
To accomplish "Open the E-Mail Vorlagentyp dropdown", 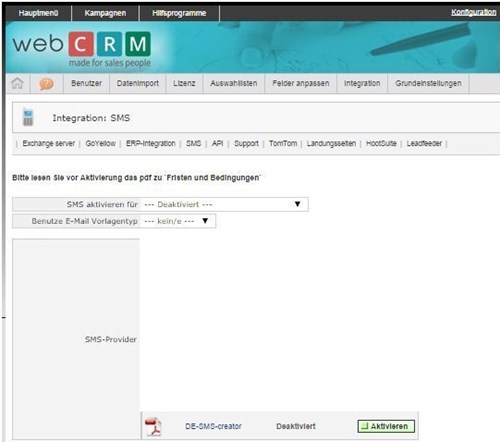I will (x=178, y=221).
